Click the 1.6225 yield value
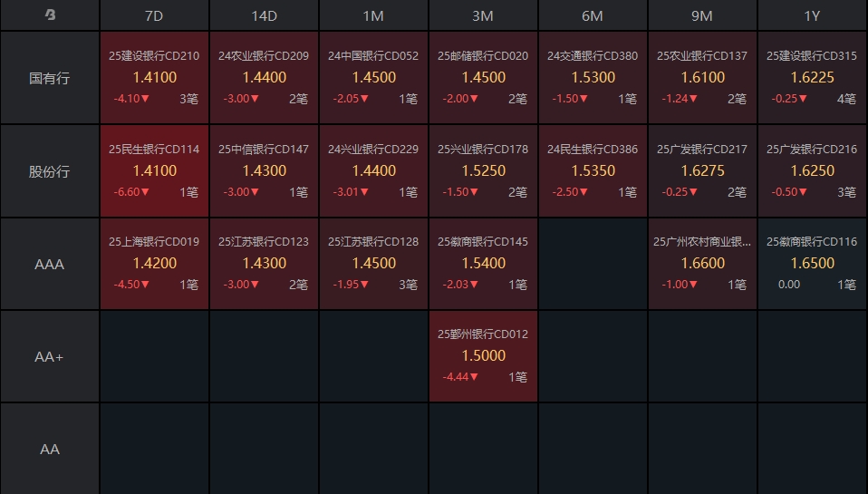Screen dimensions: 868x494 [x=812, y=78]
